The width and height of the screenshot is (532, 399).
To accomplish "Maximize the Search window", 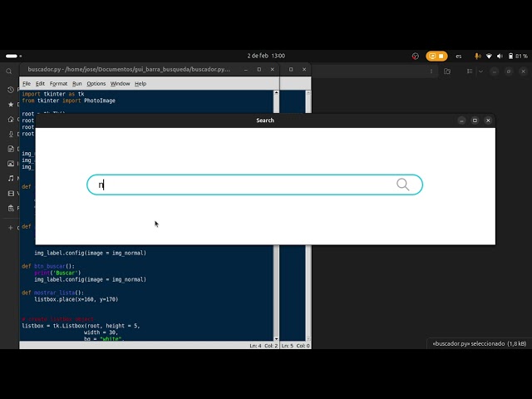I will click(x=475, y=121).
